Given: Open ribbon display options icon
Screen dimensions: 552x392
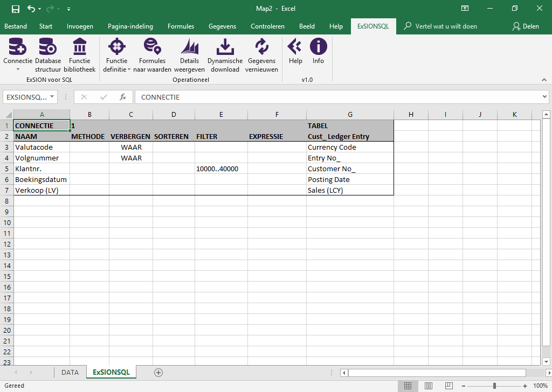Looking at the screenshot, I should 465,9.
